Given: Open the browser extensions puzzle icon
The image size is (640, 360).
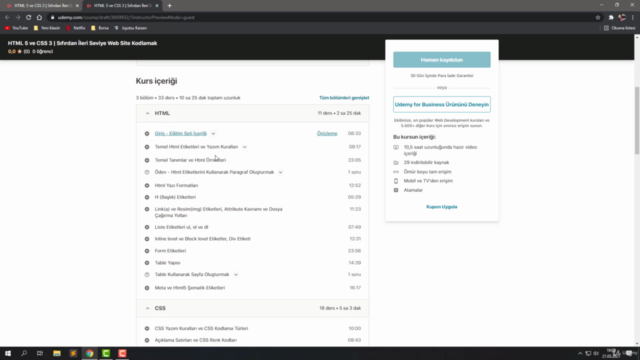Looking at the screenshot, I should click(x=611, y=18).
